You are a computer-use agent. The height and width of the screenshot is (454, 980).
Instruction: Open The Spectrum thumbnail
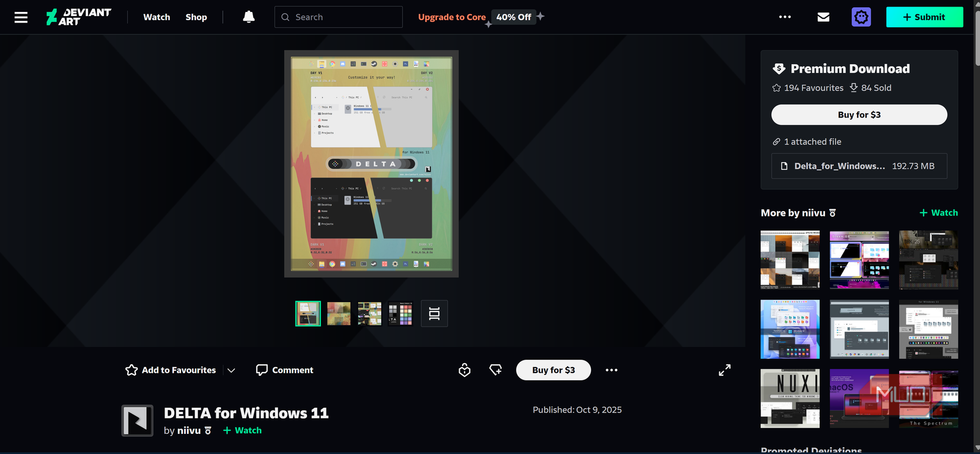tap(928, 398)
